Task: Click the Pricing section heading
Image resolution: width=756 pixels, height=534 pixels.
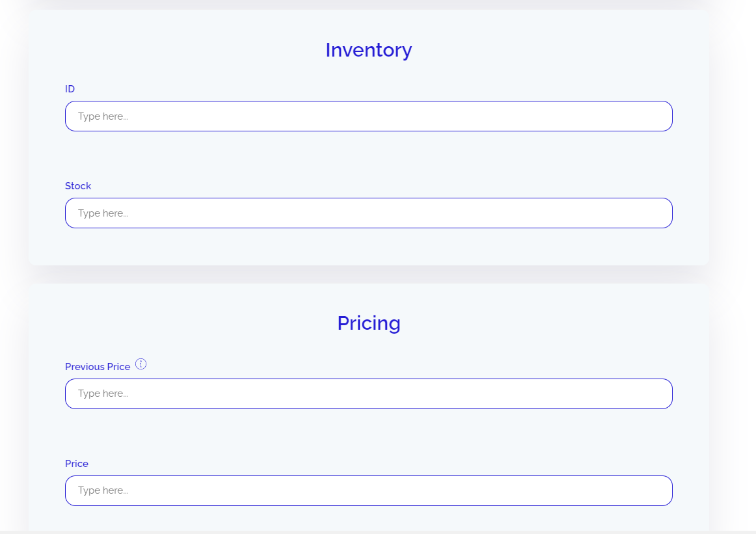Action: click(x=368, y=323)
